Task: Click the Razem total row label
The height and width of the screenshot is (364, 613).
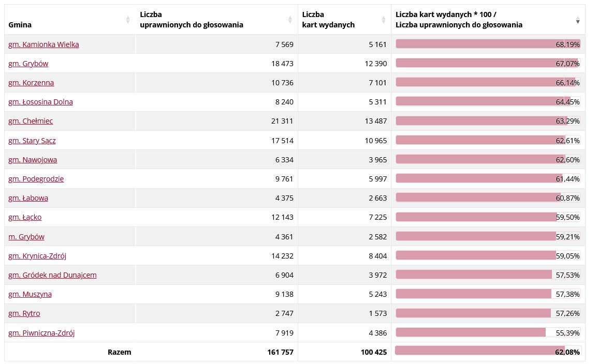Action: click(x=119, y=352)
